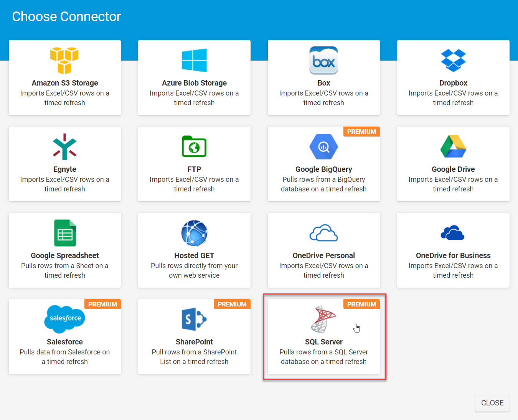This screenshot has height=420, width=518.
Task: Click 'Pulls rows from a SQL Server database' description
Action: tap(324, 357)
